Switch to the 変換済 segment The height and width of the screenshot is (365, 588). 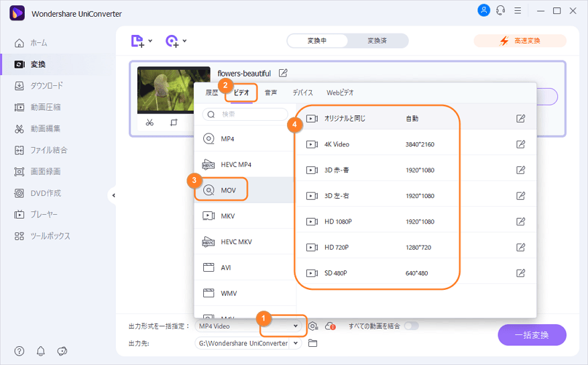click(x=377, y=41)
